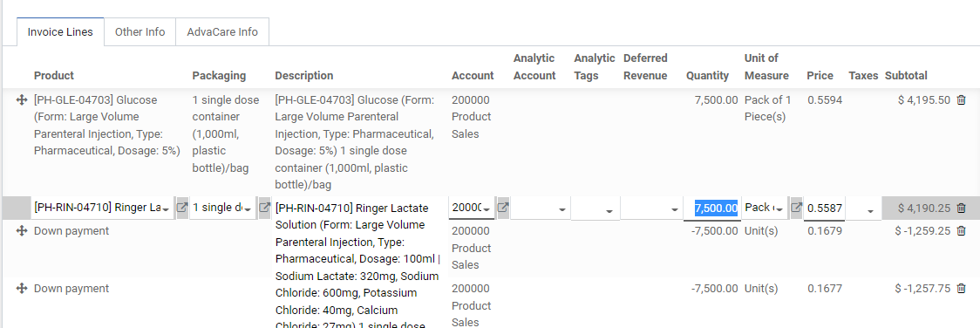The image size is (980, 328).
Task: Expand the Analytic Account dropdown in edited row
Action: (x=540, y=208)
